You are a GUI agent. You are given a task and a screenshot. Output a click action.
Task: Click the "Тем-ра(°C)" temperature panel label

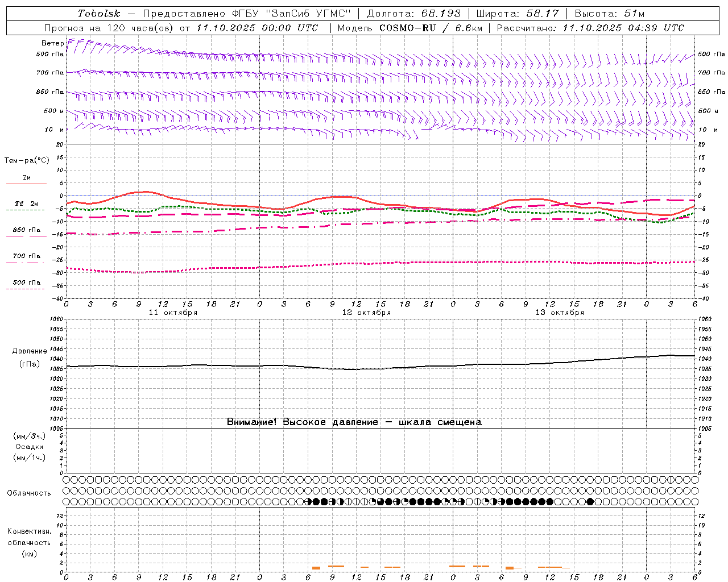(27, 161)
